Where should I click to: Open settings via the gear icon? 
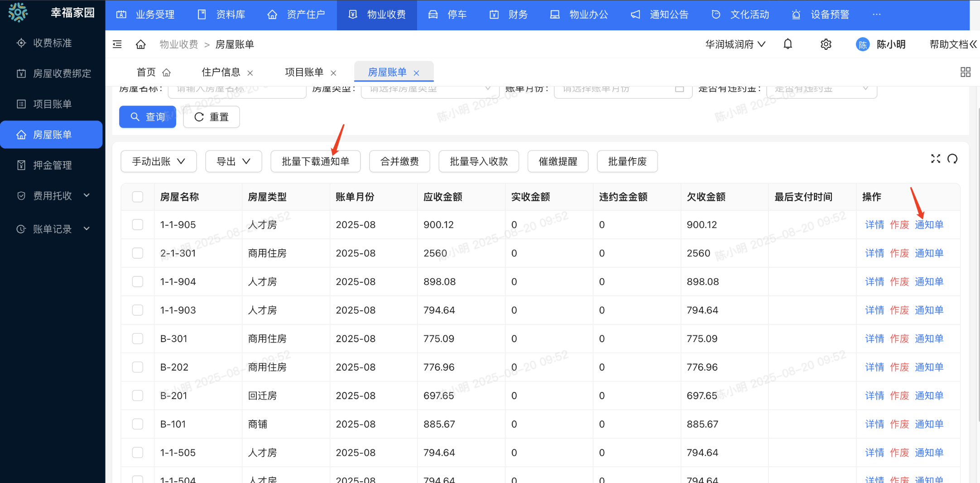click(826, 44)
